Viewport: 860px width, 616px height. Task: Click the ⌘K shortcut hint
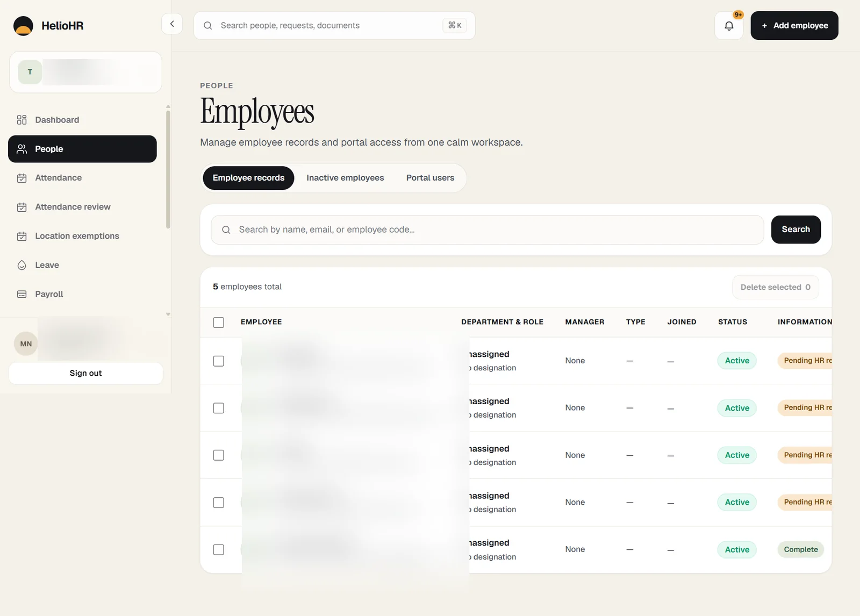pos(455,25)
